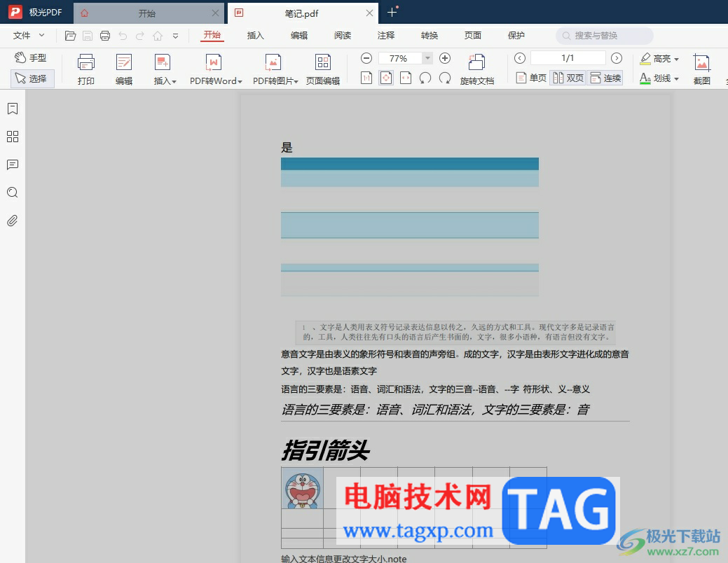The width and height of the screenshot is (728, 563).
Task: Click the Home icon in quick toolbar
Action: click(x=158, y=36)
